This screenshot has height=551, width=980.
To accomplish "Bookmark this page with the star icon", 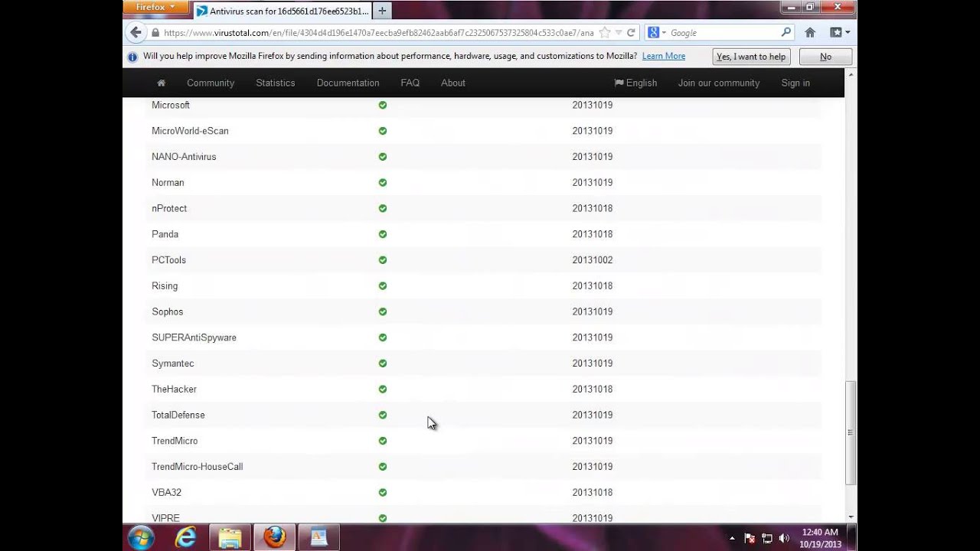I will (605, 32).
